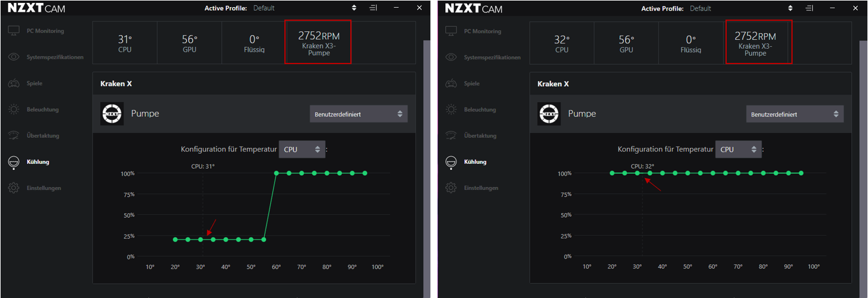Click 20° curve point at 100%, CPU 32° window

(612, 173)
